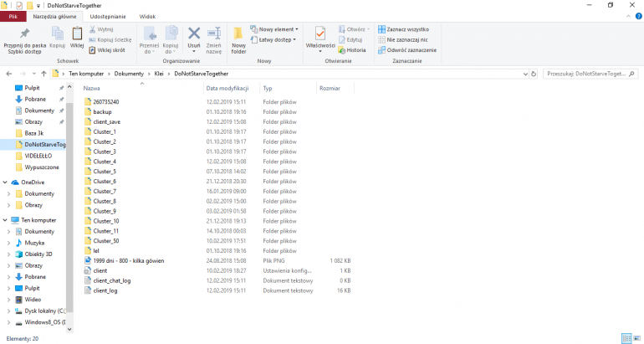The image size is (644, 344).
Task: Click the Edytuj command
Action: [x=350, y=39]
